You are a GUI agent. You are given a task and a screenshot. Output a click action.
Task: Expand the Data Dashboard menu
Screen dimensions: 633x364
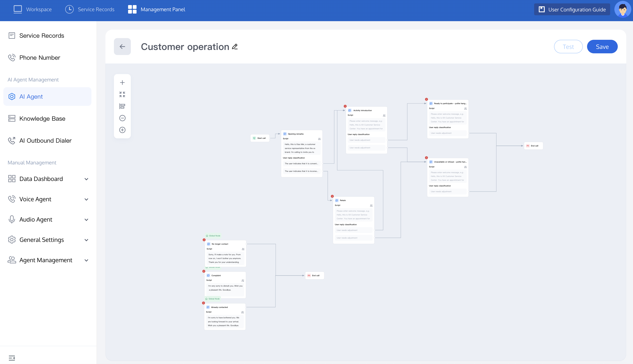pyautogui.click(x=86, y=179)
